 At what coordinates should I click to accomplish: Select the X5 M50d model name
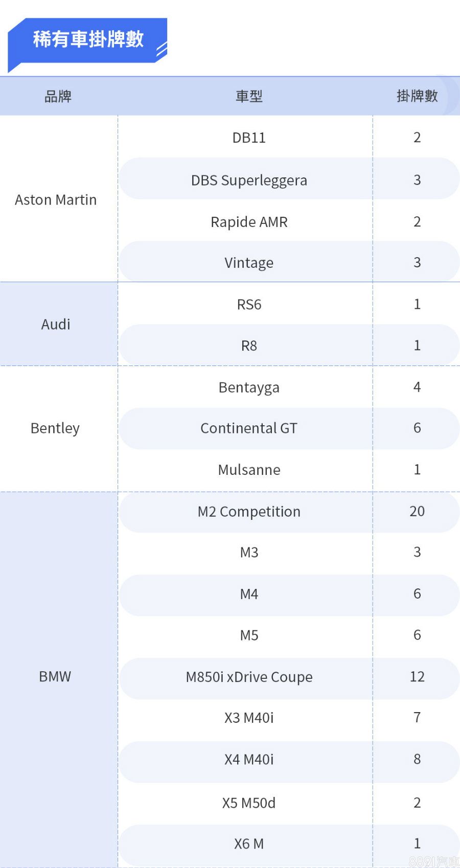click(249, 803)
